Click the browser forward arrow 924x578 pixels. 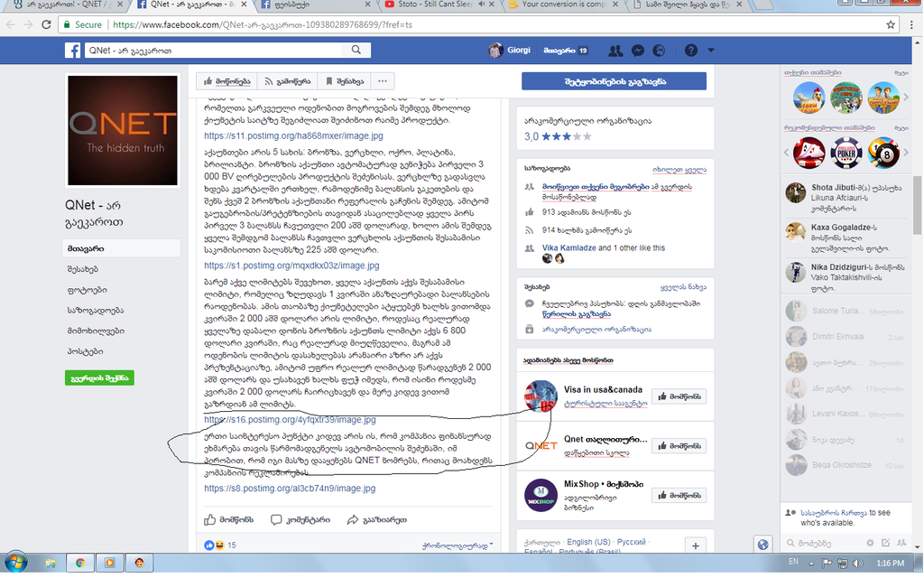click(28, 24)
